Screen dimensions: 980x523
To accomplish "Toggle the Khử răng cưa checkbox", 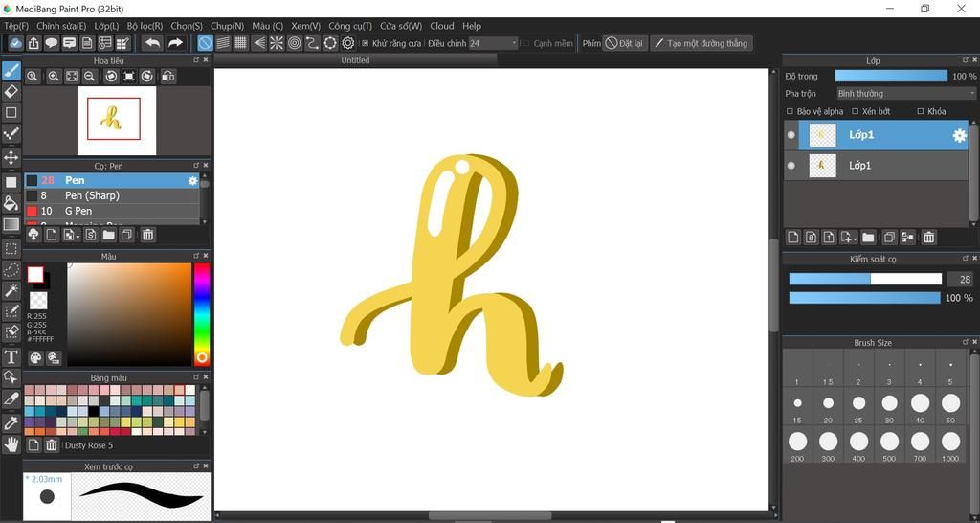I will point(365,44).
